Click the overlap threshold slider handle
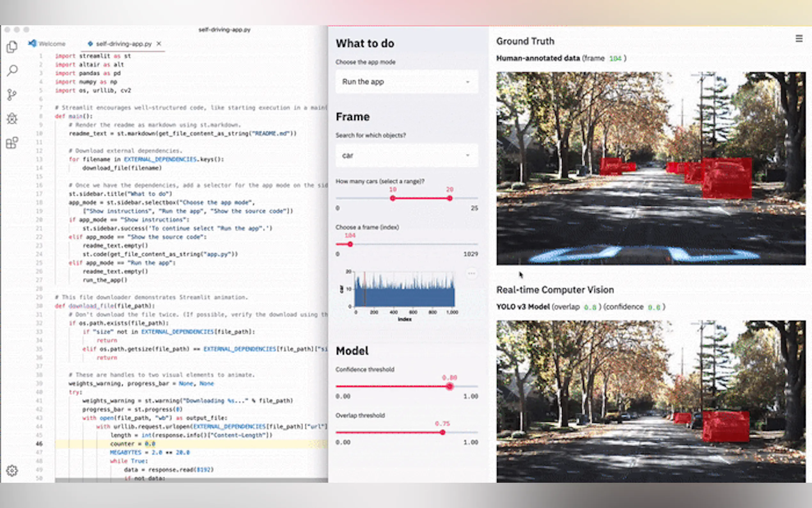This screenshot has width=812, height=508. click(x=442, y=433)
